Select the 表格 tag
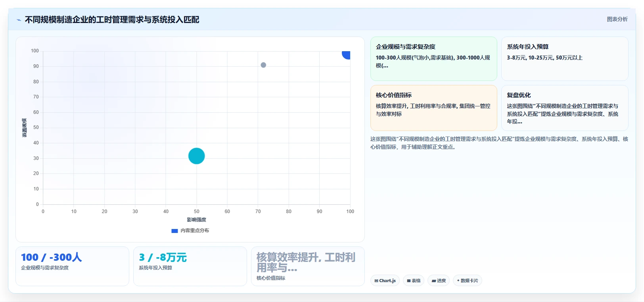 pyautogui.click(x=414, y=281)
